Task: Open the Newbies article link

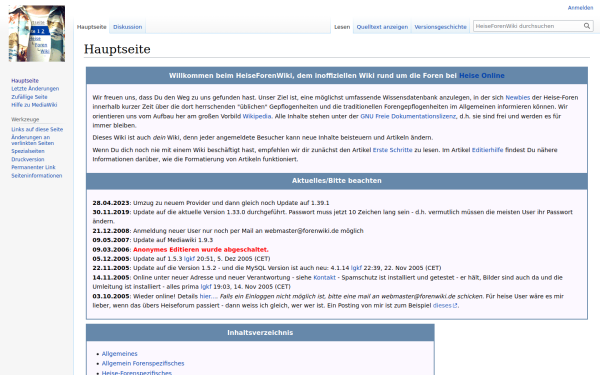Action: click(517, 98)
